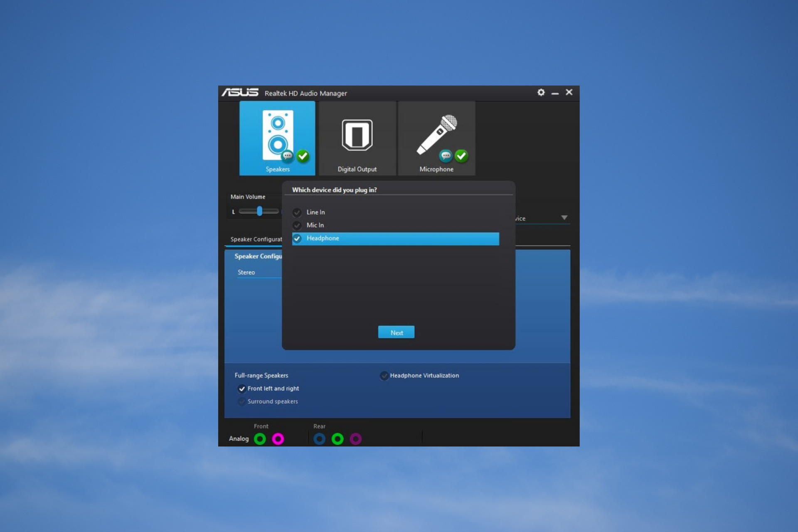Image resolution: width=798 pixels, height=532 pixels.
Task: Minimize the Realtek HD Audio Manager
Action: pos(555,93)
